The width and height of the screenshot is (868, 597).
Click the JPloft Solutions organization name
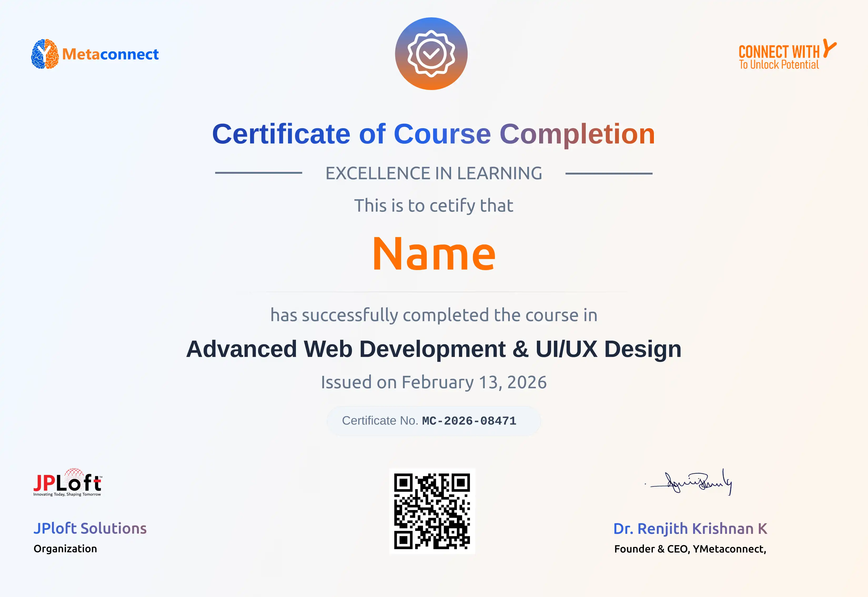(x=90, y=528)
